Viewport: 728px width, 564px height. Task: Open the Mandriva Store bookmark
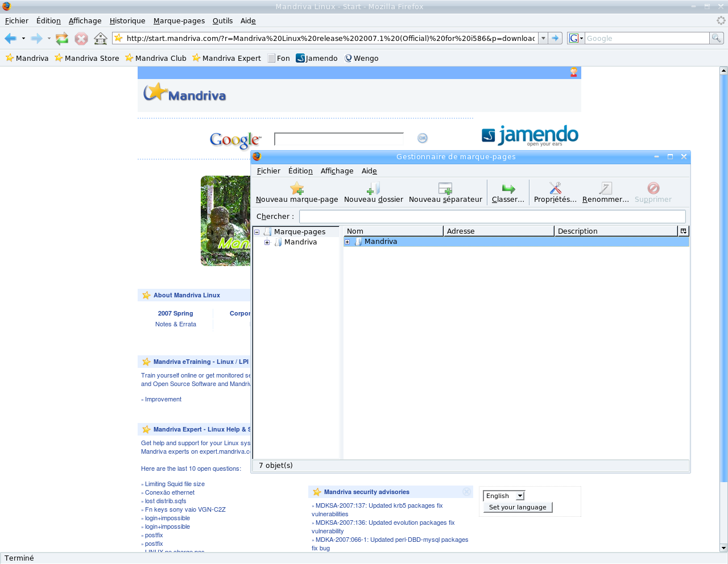(x=86, y=58)
